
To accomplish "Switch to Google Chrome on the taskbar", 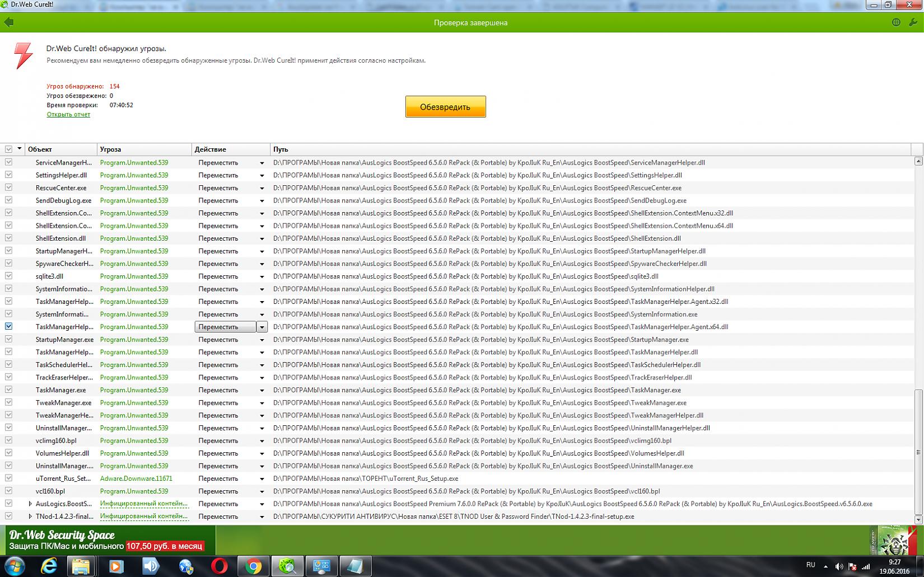I will (x=254, y=566).
